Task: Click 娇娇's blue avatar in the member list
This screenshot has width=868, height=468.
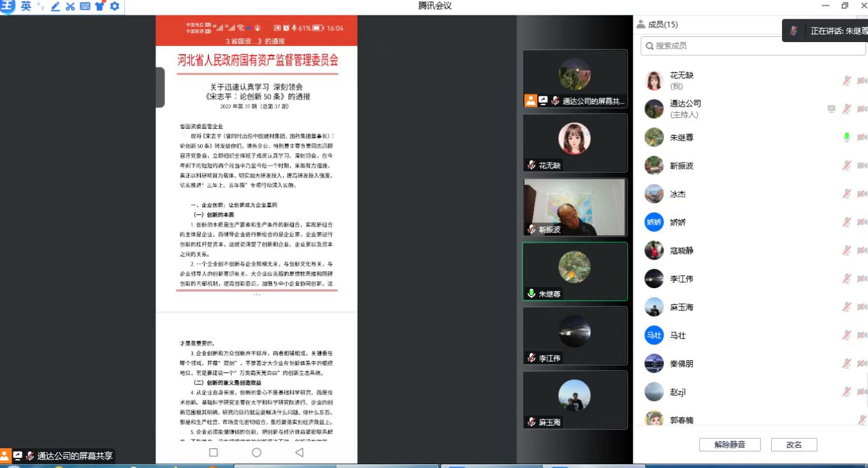Action: click(x=655, y=222)
